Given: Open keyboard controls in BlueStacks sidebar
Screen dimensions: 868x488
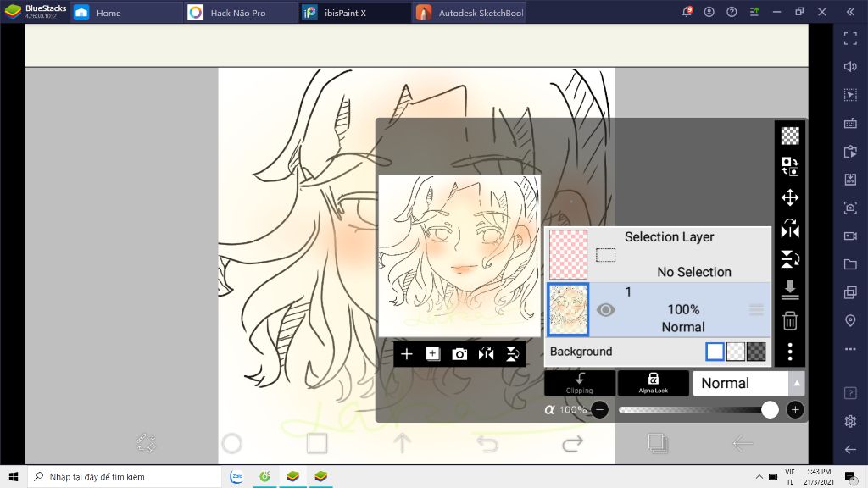Looking at the screenshot, I should [850, 124].
